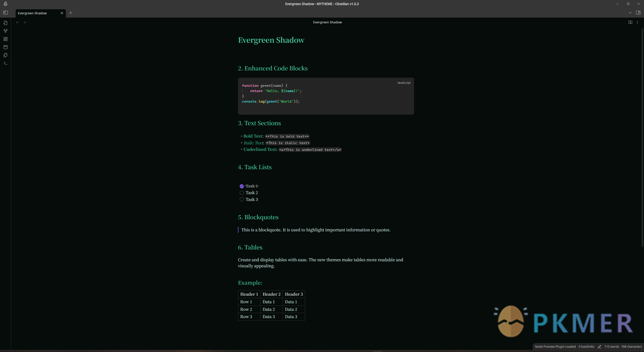
Task: Click the Header 2 table cell
Action: [x=271, y=294]
